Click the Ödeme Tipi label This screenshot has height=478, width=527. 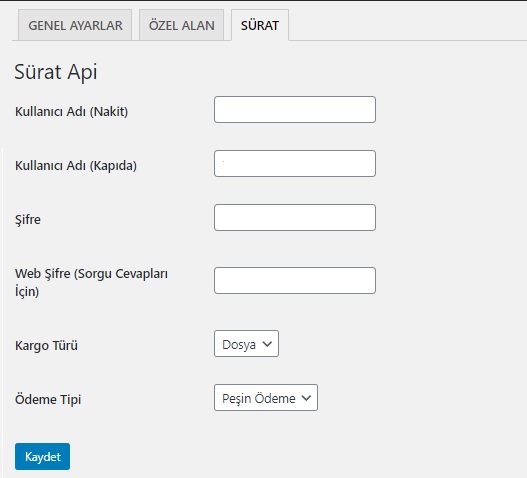click(x=48, y=400)
